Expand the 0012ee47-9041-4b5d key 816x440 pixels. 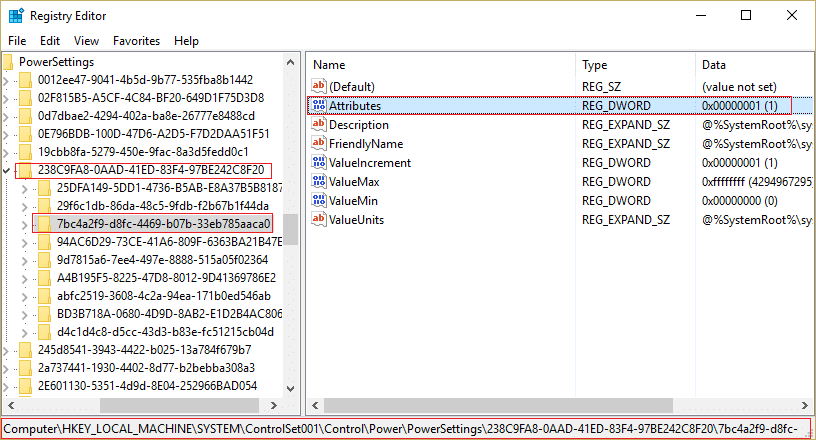(6, 81)
